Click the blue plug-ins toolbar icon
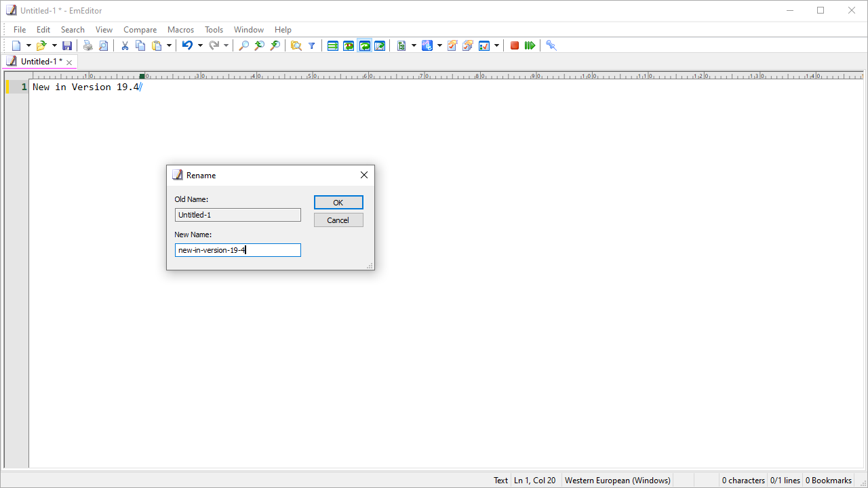Screen dimensions: 868x488 tap(427, 45)
